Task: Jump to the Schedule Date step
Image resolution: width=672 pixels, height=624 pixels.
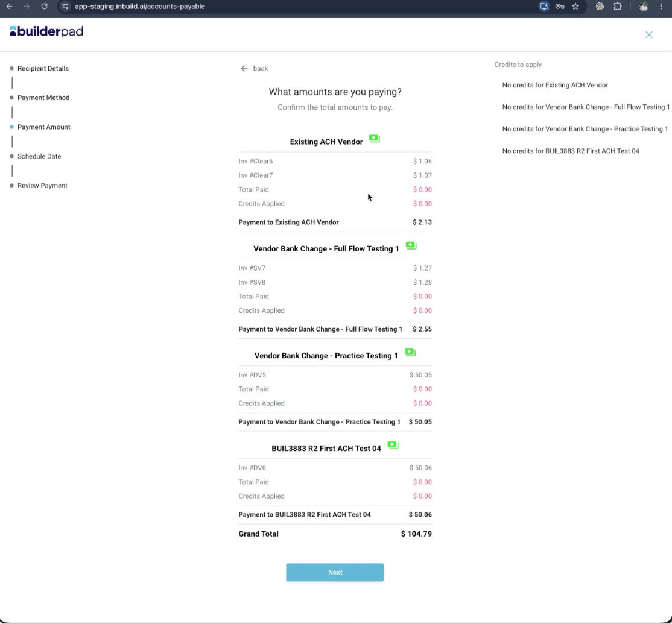Action: pos(39,156)
